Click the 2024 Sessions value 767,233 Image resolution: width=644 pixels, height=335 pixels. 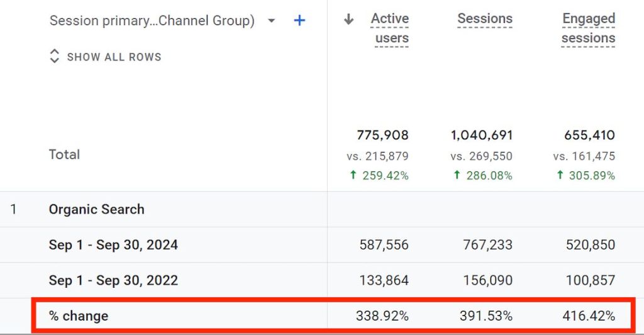pos(487,245)
